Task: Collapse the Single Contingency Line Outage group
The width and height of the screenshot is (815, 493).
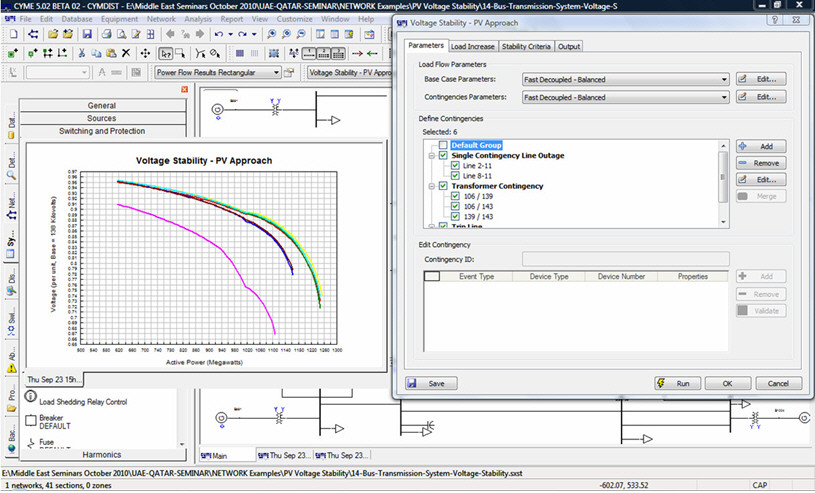Action: click(x=430, y=155)
